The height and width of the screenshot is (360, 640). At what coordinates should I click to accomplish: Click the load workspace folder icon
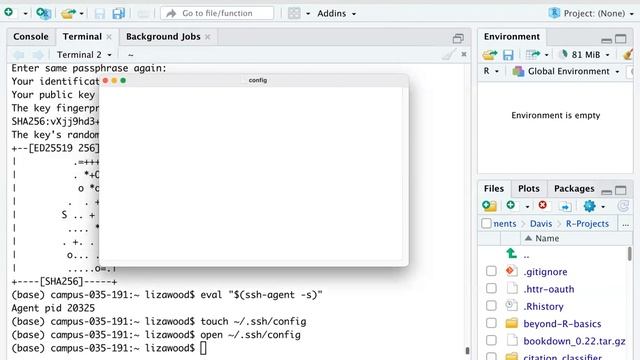coord(489,54)
